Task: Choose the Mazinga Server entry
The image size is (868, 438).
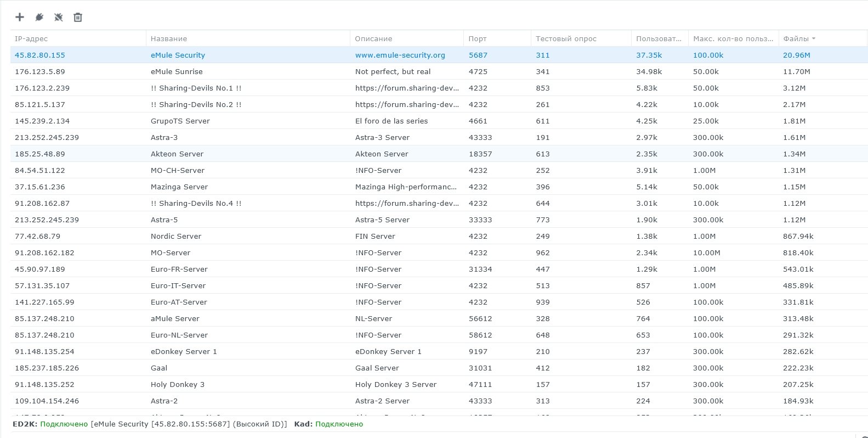Action: 179,187
